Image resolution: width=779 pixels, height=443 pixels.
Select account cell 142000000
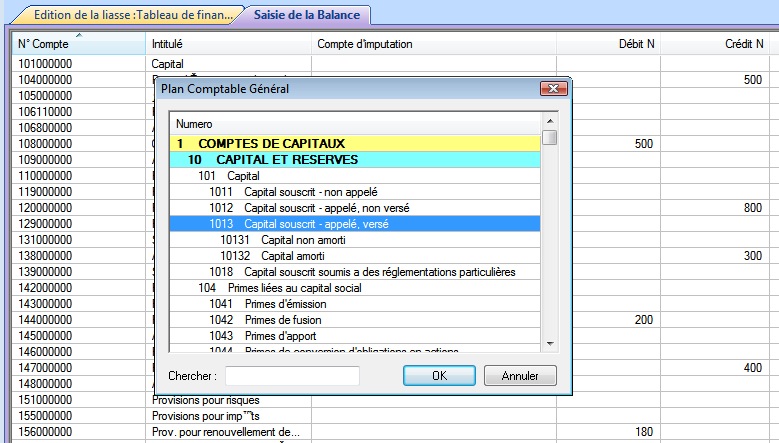tap(78, 288)
